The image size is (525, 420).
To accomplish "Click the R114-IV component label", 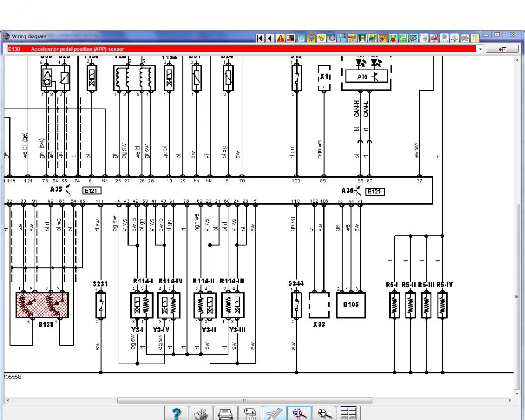I will [171, 280].
